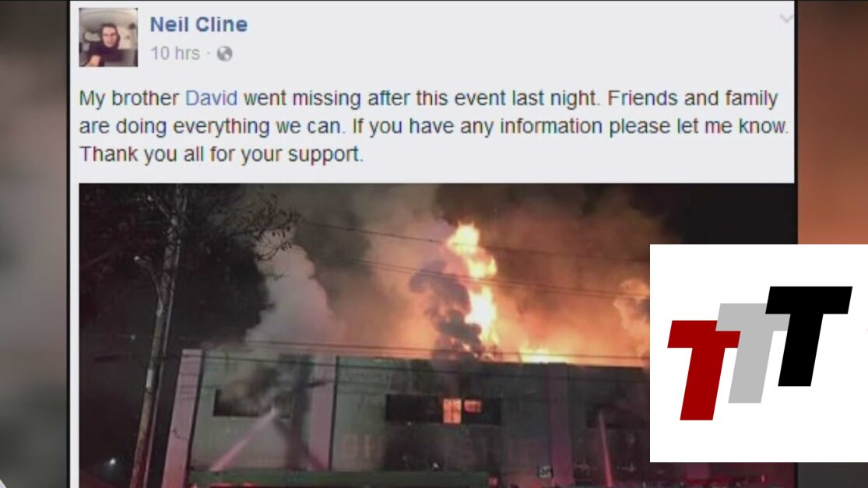The image size is (868, 488).
Task: Open the 10 hrs timestamp link
Action: [175, 53]
